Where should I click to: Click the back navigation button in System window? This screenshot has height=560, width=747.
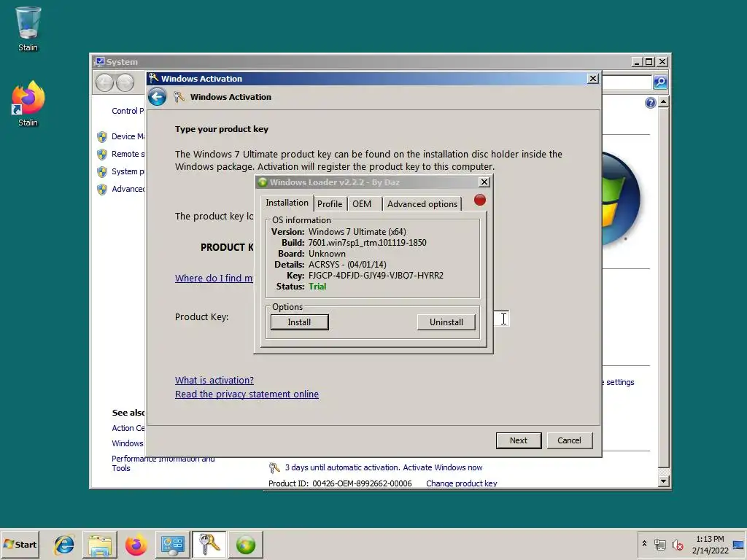(x=104, y=83)
